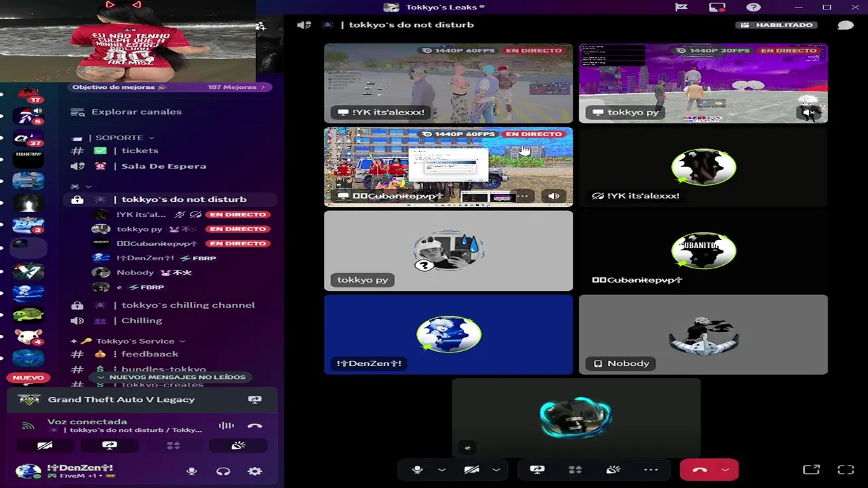Open !DenZen! user avatar in bottom panel
The width and height of the screenshot is (868, 488).
point(28,471)
